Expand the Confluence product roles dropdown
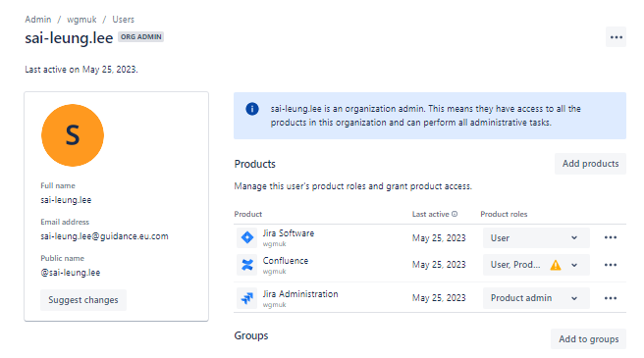 click(536, 265)
